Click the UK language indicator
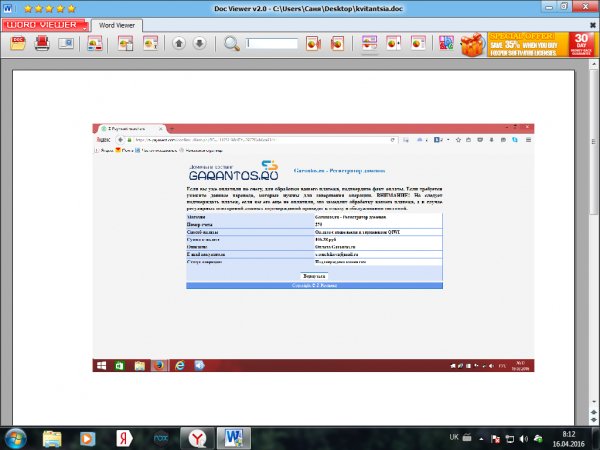Screen dimensions: 600x450 [x=454, y=437]
